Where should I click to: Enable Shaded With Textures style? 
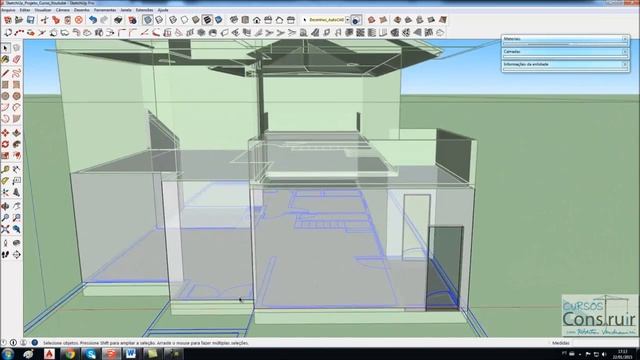(x=207, y=20)
